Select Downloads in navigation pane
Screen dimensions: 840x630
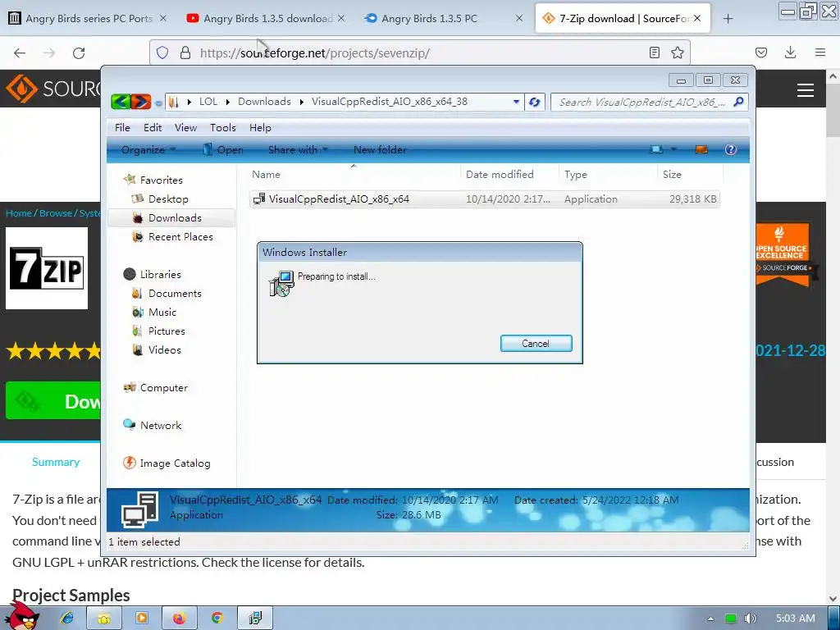click(x=171, y=217)
